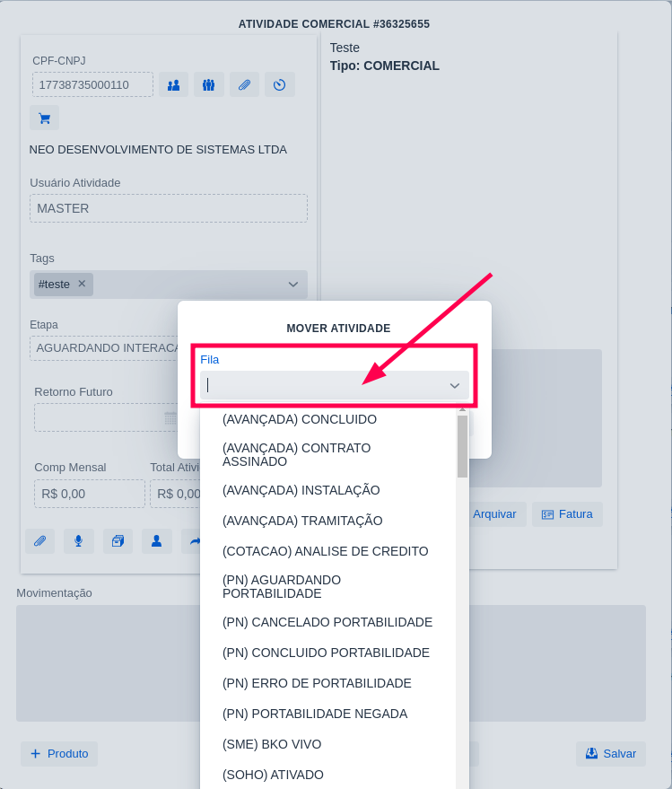Click the CPF-CNPJ input field
672x789 pixels.
pyautogui.click(x=92, y=85)
